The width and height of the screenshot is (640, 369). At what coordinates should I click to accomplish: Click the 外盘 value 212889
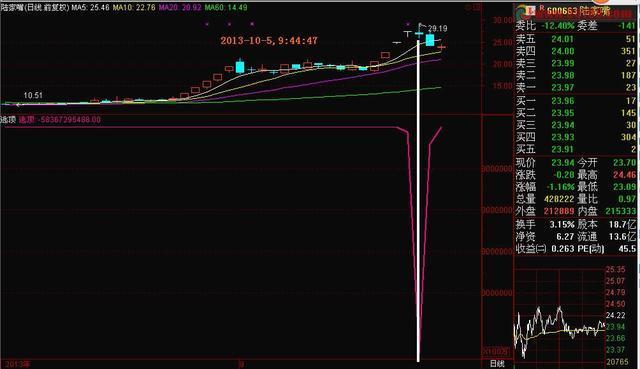(x=559, y=211)
